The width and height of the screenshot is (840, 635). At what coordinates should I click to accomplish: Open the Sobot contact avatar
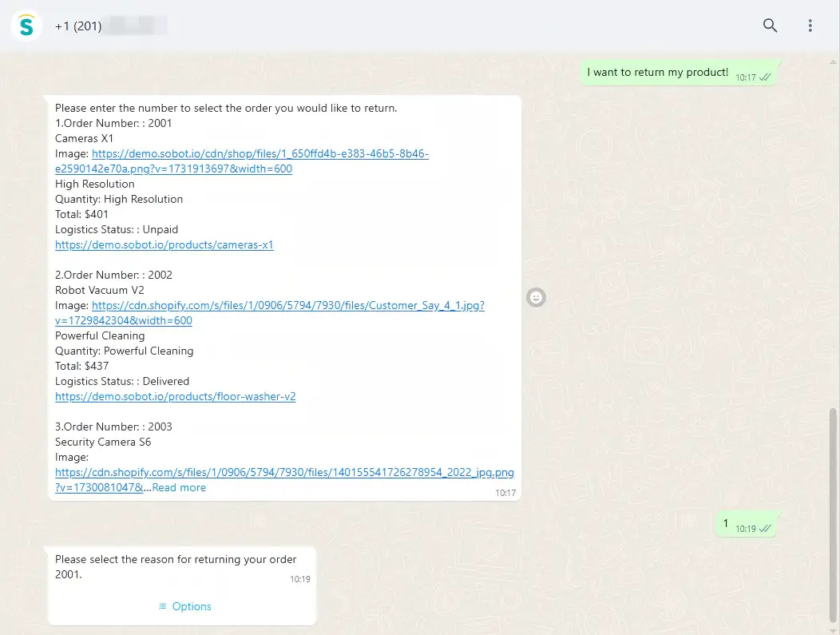click(26, 26)
